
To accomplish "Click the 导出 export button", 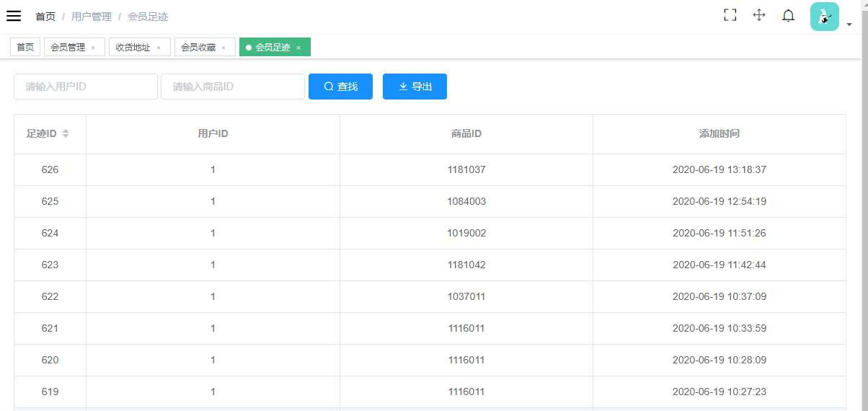I will [415, 87].
